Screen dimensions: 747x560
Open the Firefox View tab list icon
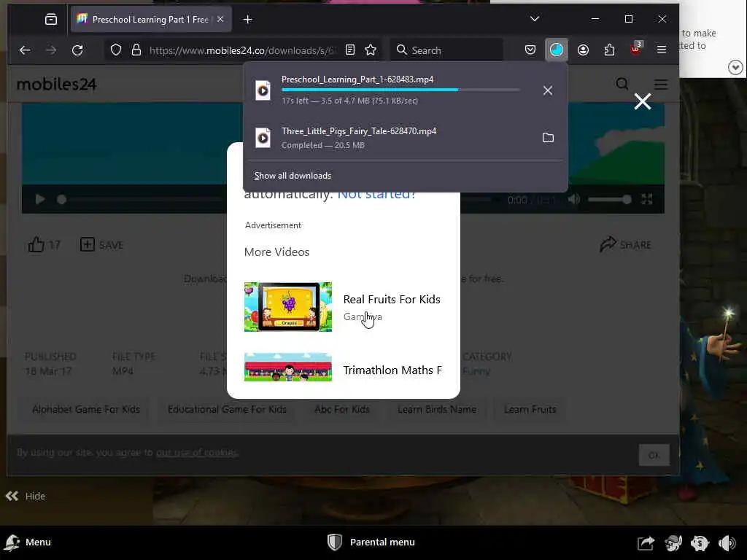pos(51,20)
